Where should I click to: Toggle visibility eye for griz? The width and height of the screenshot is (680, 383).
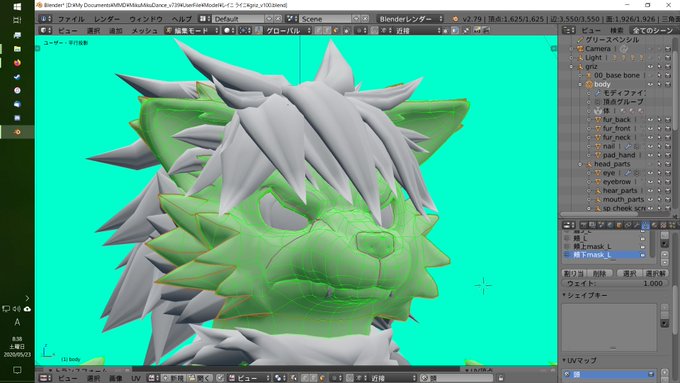650,67
